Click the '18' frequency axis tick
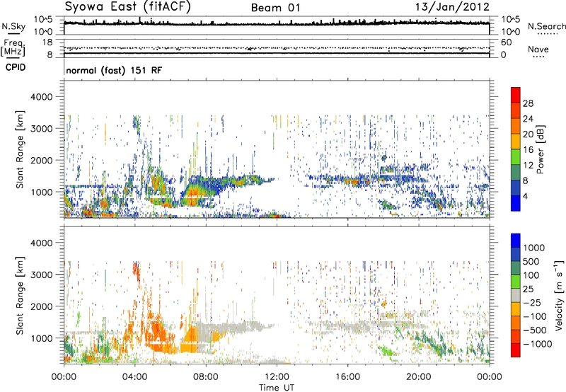566x392 pixels. [47, 42]
